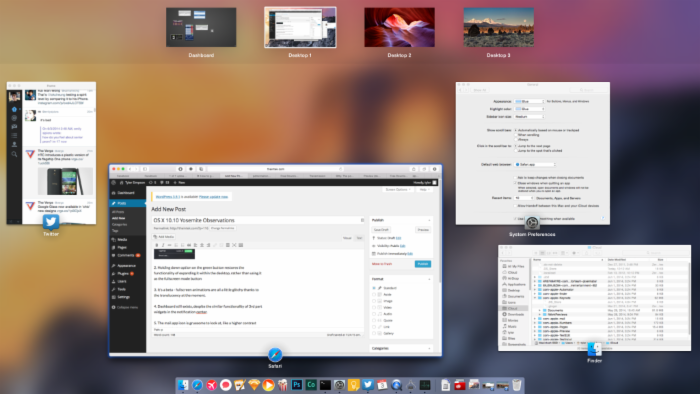This screenshot has height=394, width=700.
Task: Click the blockquote icon in the post editor
Action: [189, 245]
